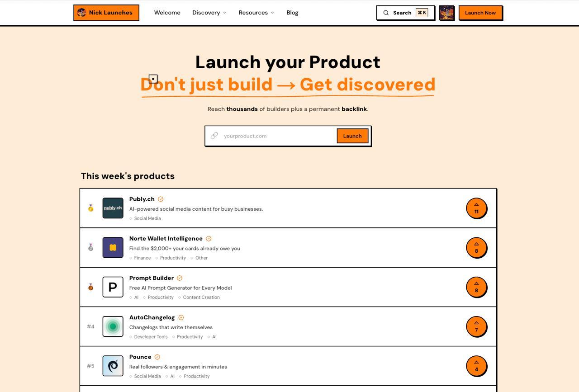Click verified badge next to Publy.ch
The height and width of the screenshot is (392, 579).
(161, 199)
